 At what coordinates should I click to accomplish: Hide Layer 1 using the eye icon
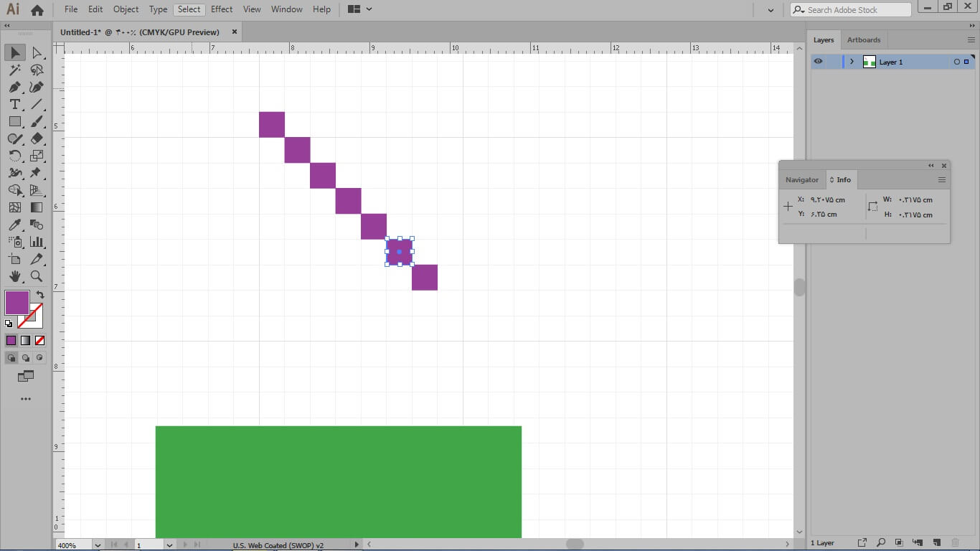pos(818,62)
